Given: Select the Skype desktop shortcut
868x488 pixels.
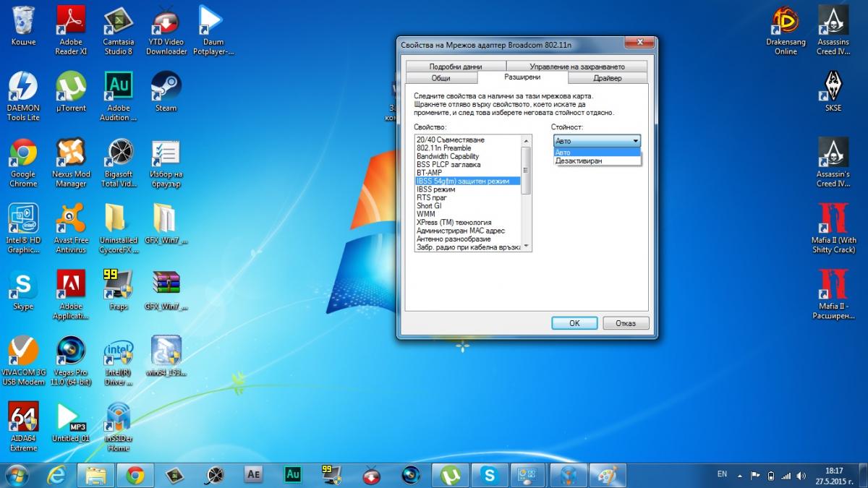Looking at the screenshot, I should 23,290.
